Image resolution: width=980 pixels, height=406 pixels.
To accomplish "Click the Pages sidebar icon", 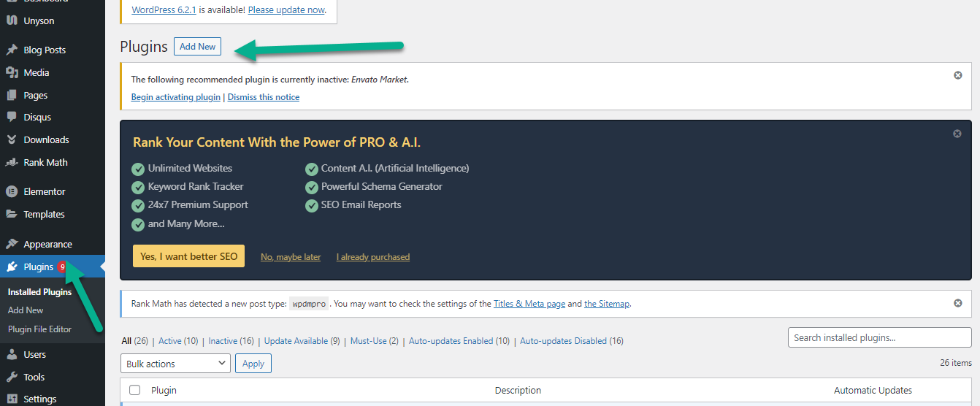I will pyautogui.click(x=12, y=95).
